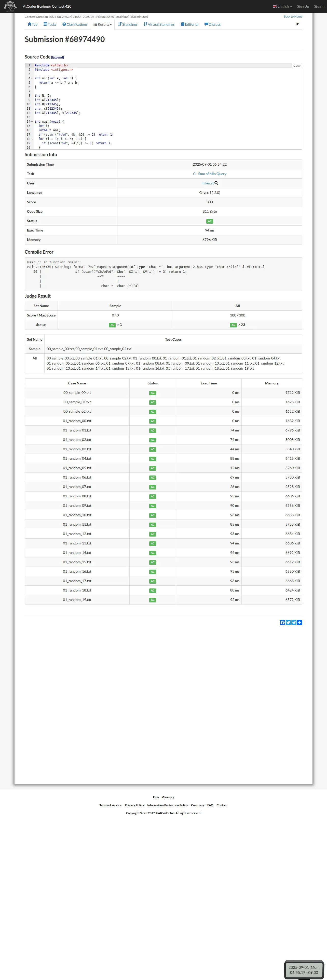Image resolution: width=327 pixels, height=980 pixels.
Task: Click the Compile Error output box
Action: pyautogui.click(x=163, y=274)
